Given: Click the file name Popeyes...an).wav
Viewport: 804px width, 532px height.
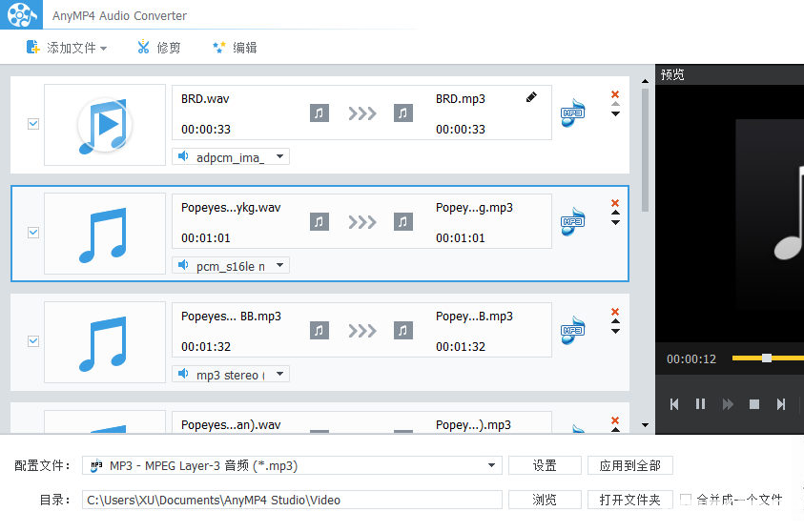Looking at the screenshot, I should 231,425.
